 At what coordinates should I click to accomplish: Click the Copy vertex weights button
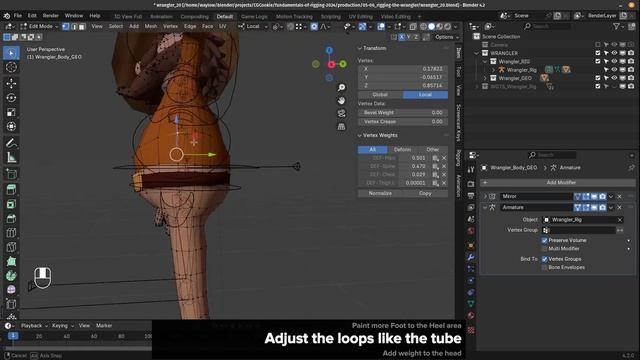(425, 193)
